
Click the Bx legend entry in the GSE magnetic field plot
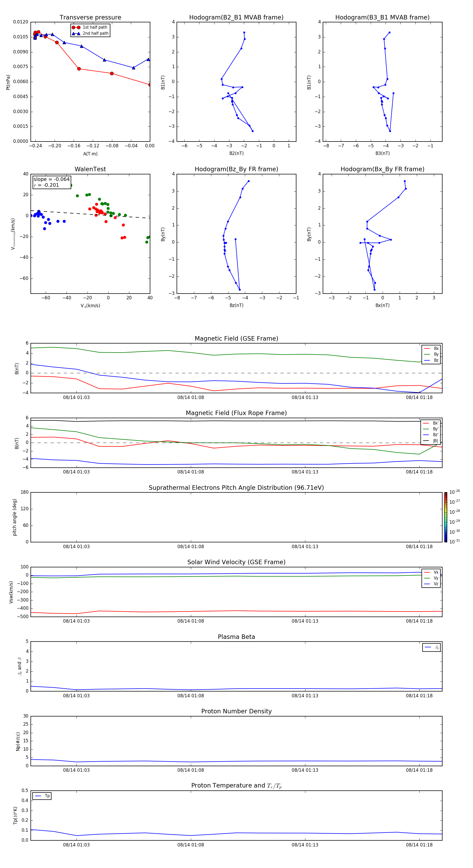[431, 349]
